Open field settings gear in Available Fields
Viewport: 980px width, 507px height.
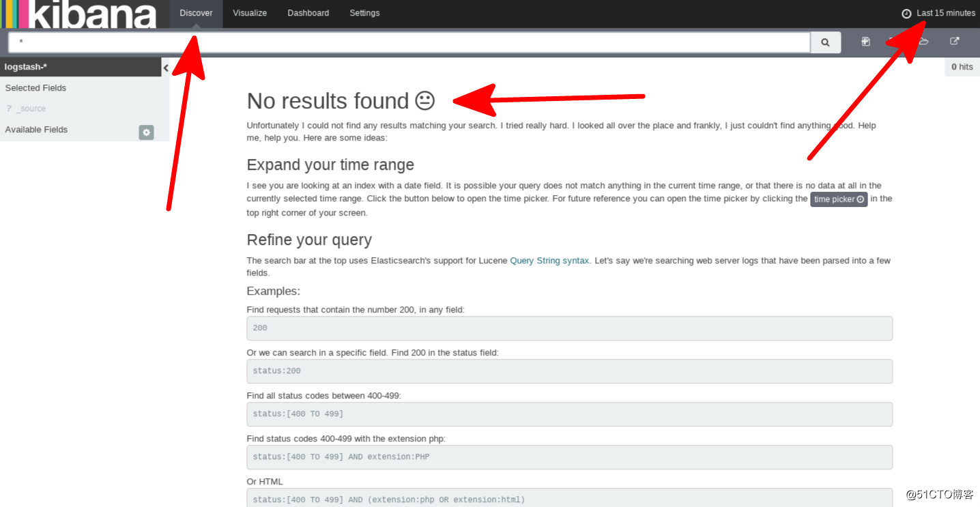[x=146, y=132]
